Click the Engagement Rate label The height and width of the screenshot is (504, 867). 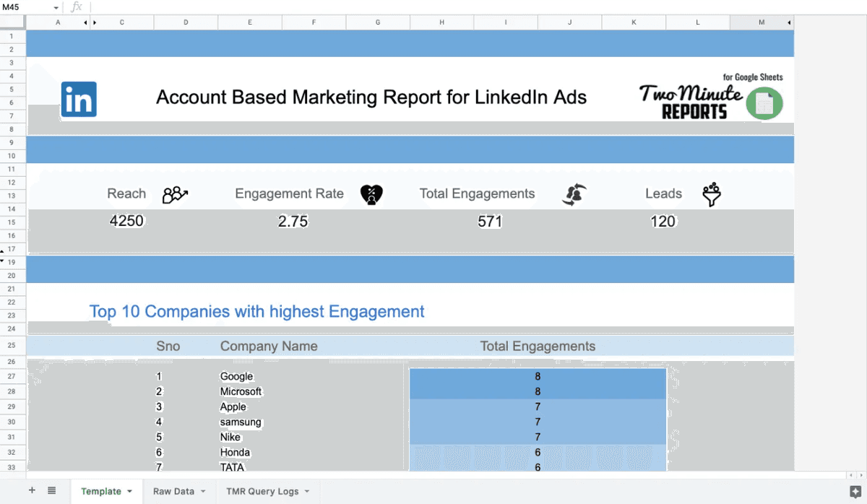click(x=289, y=194)
